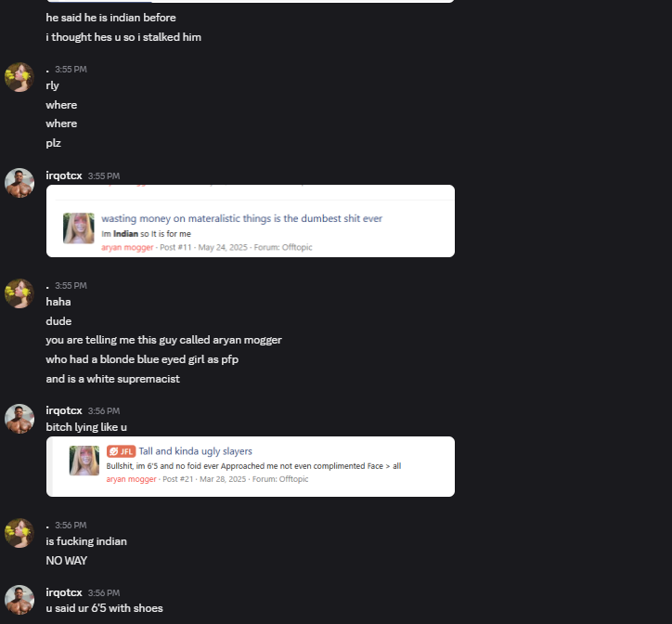
Task: Click irqotcx avatar at last 3:56 PM message
Action: coord(19,600)
